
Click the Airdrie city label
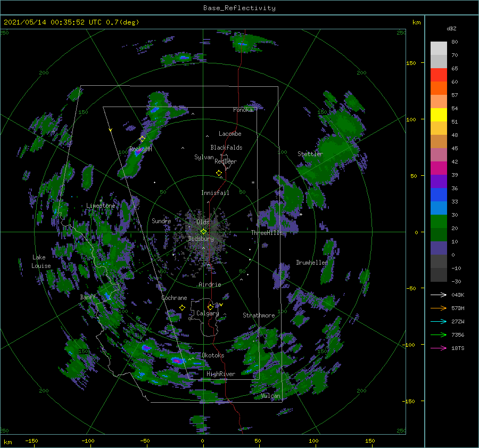[210, 284]
